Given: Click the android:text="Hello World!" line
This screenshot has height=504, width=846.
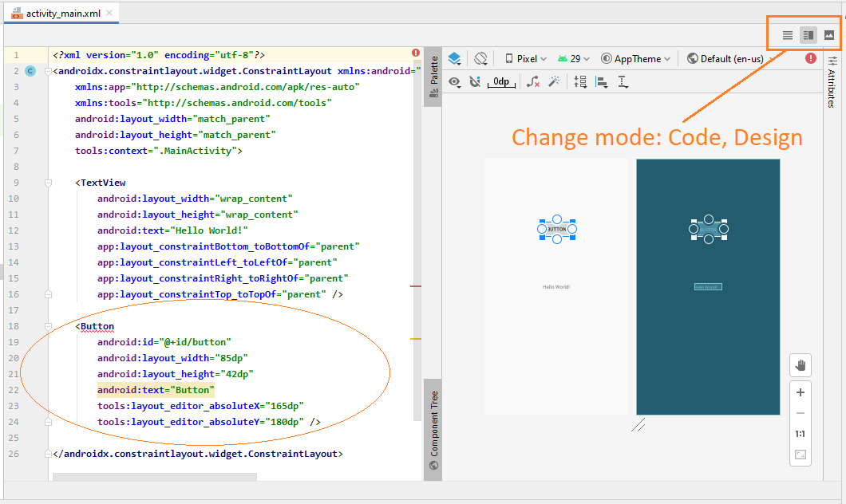Looking at the screenshot, I should 172,230.
